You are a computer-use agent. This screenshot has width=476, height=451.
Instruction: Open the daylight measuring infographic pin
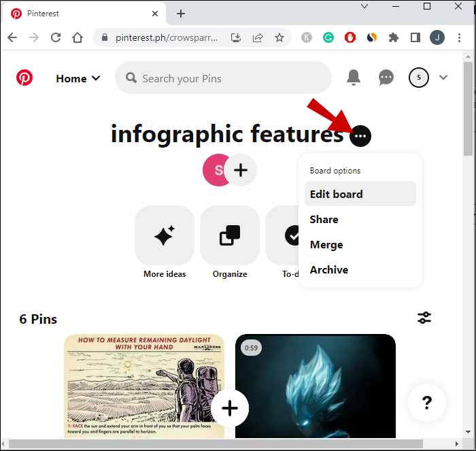[x=144, y=386]
